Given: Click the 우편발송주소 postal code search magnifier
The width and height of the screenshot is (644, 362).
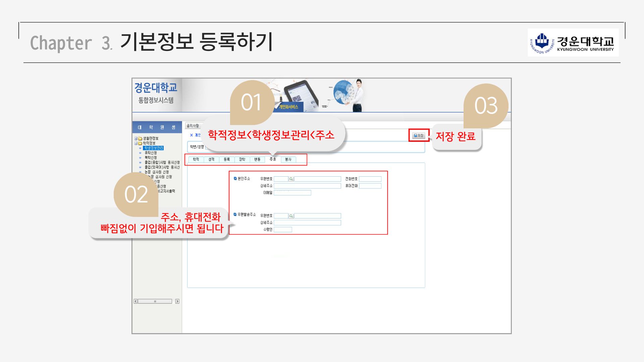Looking at the screenshot, I should [291, 216].
